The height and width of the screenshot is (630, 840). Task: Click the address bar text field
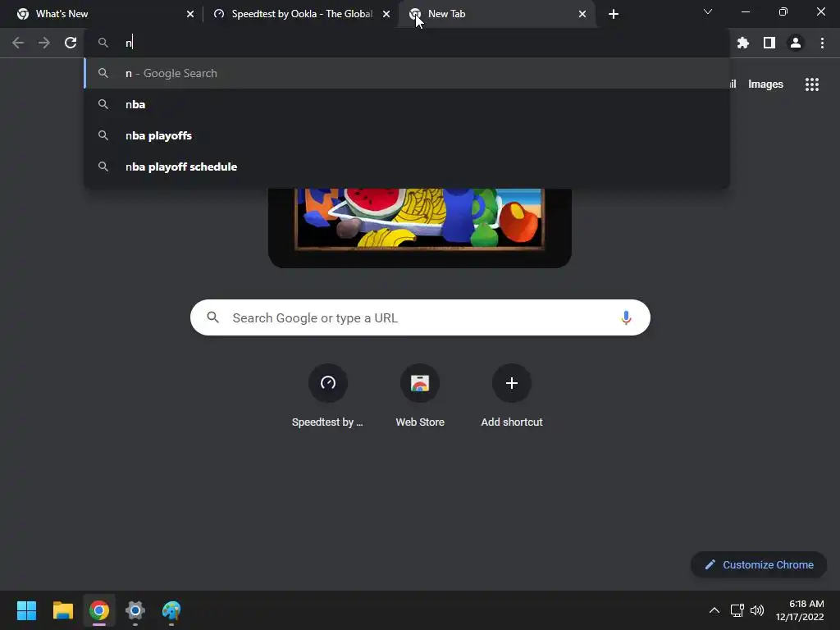pyautogui.click(x=407, y=43)
